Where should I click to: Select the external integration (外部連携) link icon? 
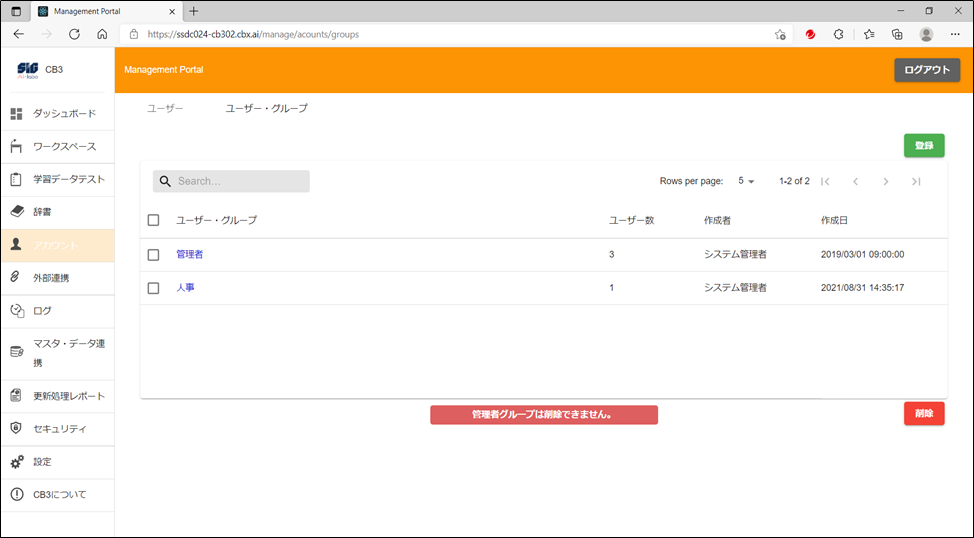pos(16,277)
